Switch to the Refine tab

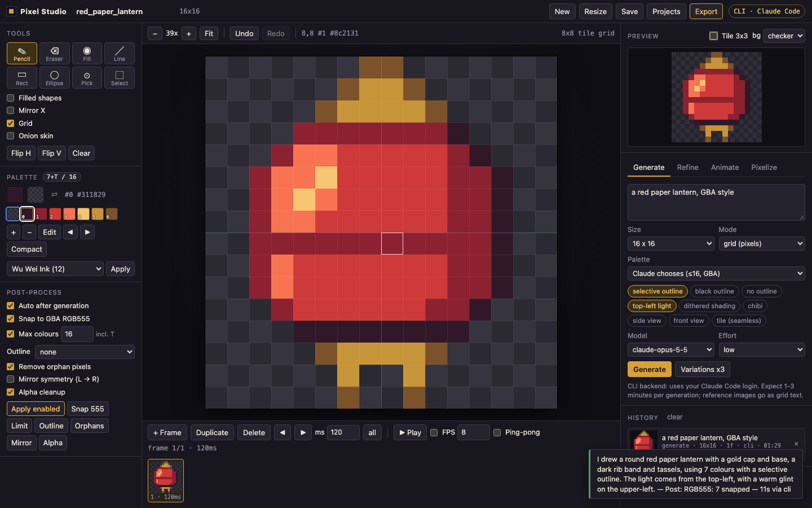point(687,168)
